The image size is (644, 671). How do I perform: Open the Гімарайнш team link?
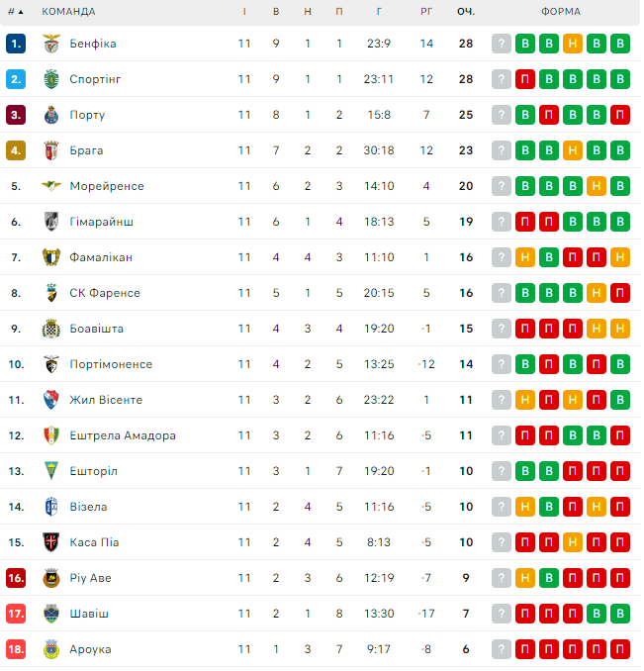click(101, 222)
